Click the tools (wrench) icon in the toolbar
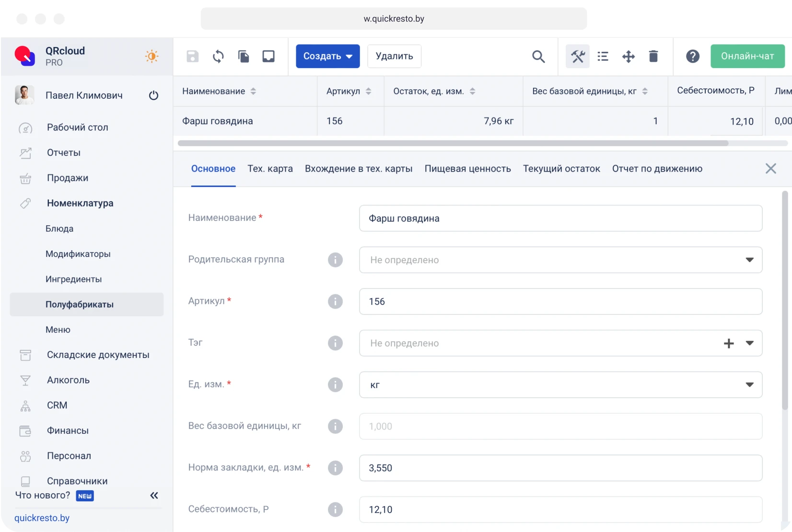Viewport: 792px width, 532px height. 577,56
